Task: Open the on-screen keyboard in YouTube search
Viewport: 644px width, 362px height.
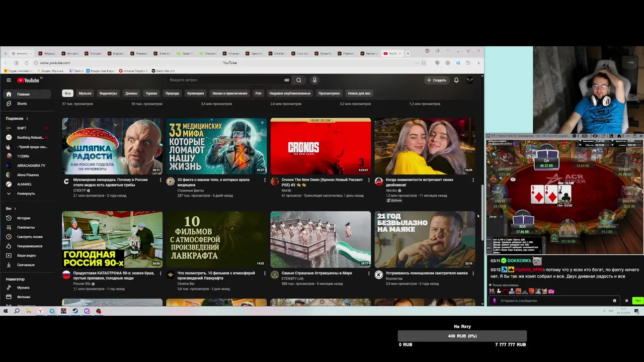Action: click(287, 80)
